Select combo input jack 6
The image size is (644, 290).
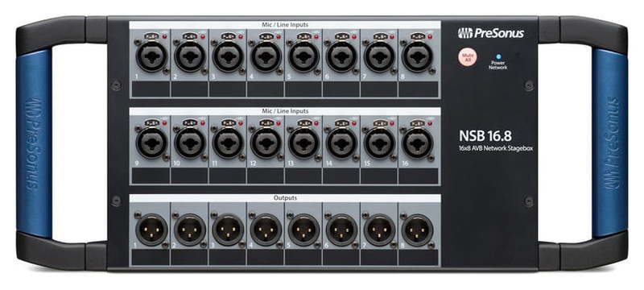pyautogui.click(x=341, y=56)
